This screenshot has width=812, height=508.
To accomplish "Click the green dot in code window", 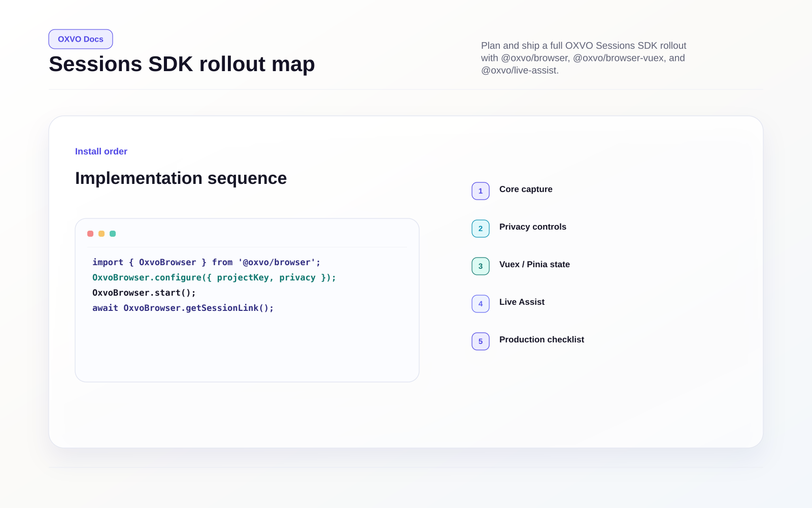I will tap(113, 234).
